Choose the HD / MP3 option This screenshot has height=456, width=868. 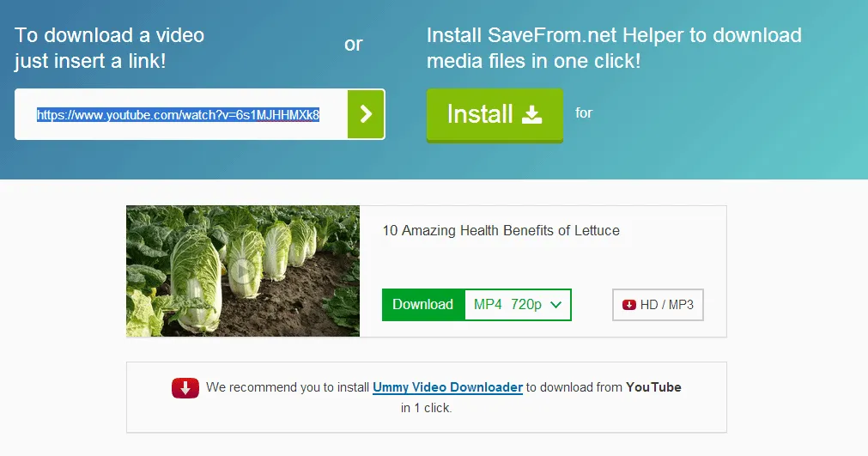658,305
